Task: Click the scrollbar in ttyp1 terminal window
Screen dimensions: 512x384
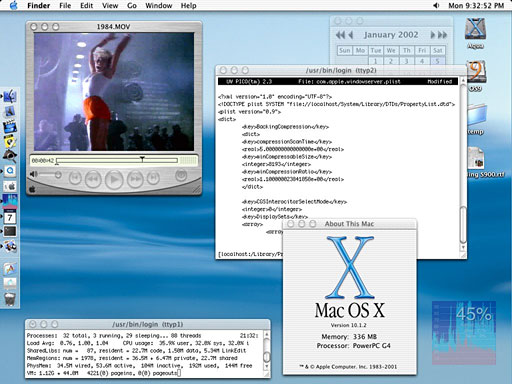Action: pyautogui.click(x=266, y=350)
